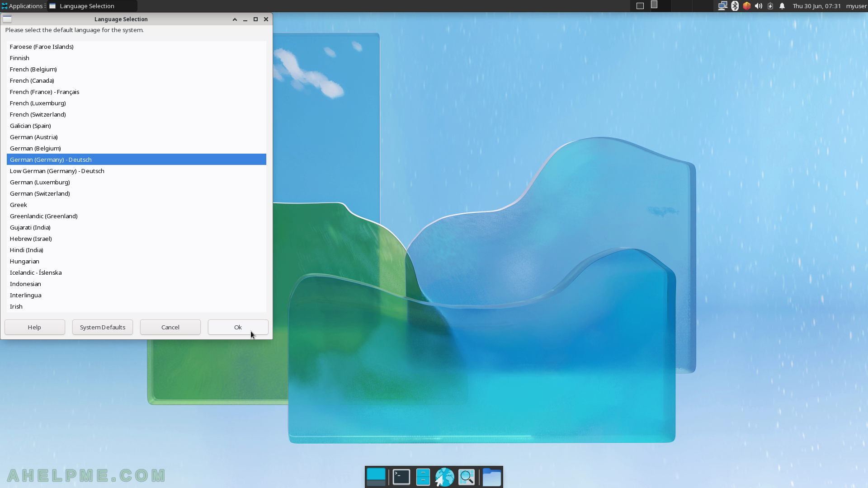Confirm the selection with Ok
This screenshot has width=868, height=488.
pos(238,327)
